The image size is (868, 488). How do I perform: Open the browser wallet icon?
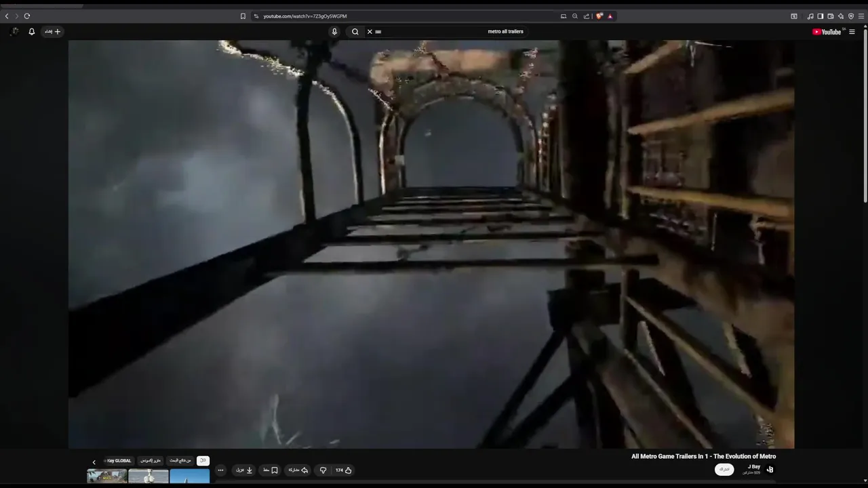(x=830, y=16)
